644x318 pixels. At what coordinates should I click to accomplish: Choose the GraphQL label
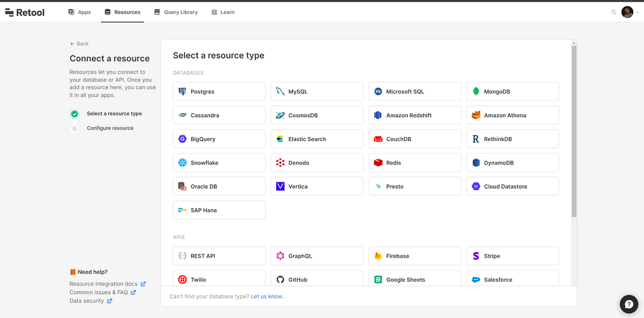click(x=300, y=256)
